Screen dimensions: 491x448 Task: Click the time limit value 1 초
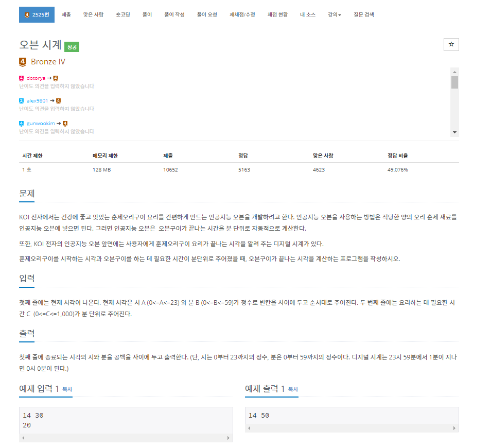click(27, 170)
